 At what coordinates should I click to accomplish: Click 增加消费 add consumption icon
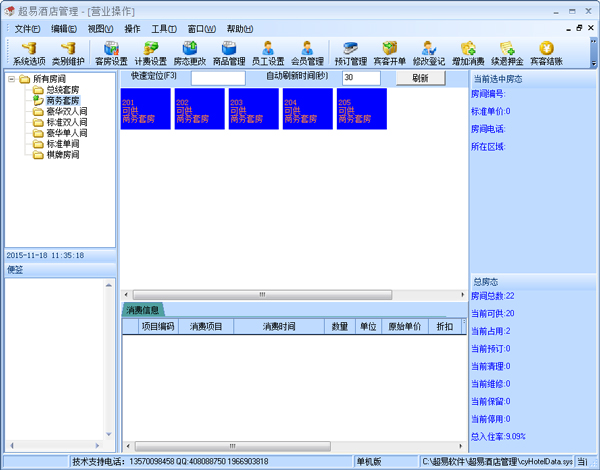pos(468,54)
